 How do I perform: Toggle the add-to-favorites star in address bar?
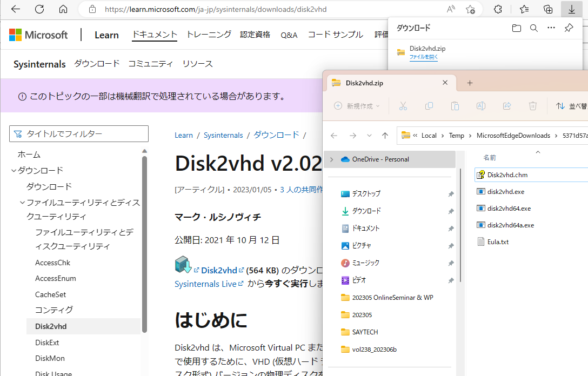tap(470, 9)
